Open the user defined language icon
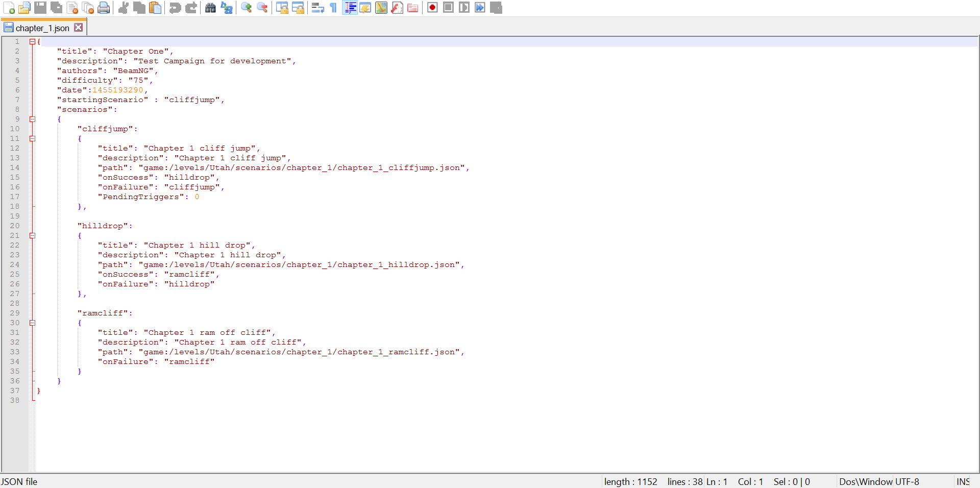 click(365, 8)
